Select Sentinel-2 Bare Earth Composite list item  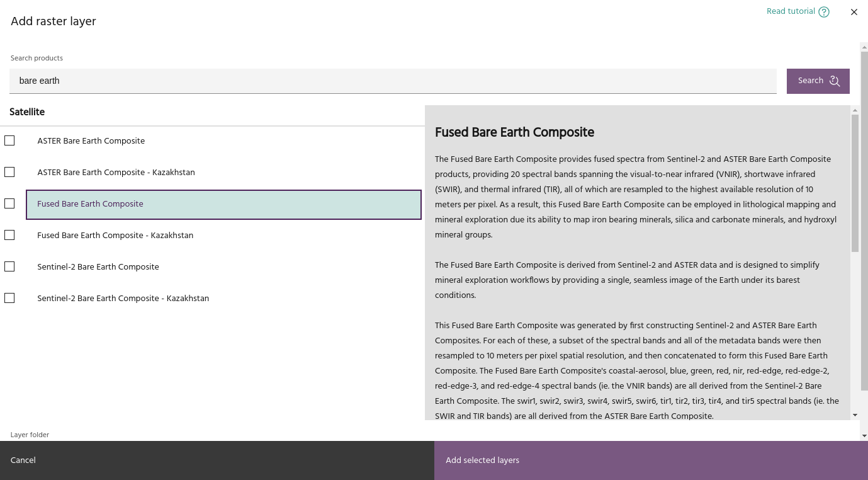98,267
